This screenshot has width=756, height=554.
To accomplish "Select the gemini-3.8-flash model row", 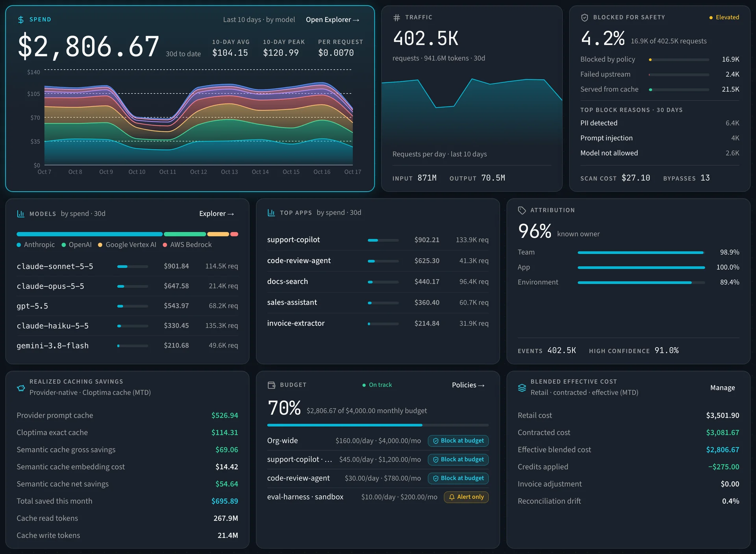I will tap(127, 346).
